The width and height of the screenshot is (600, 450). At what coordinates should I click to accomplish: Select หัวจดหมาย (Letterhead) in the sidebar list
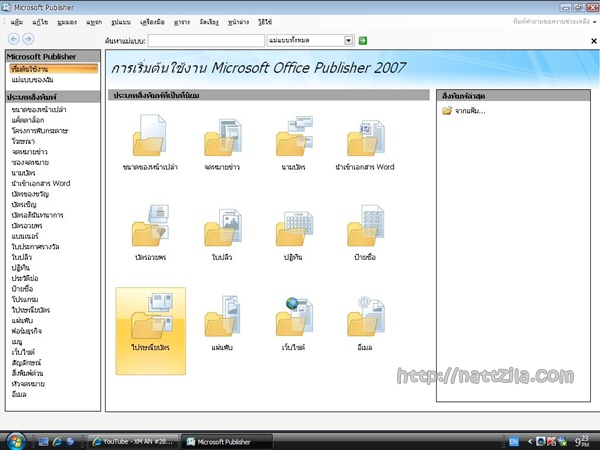[28, 383]
